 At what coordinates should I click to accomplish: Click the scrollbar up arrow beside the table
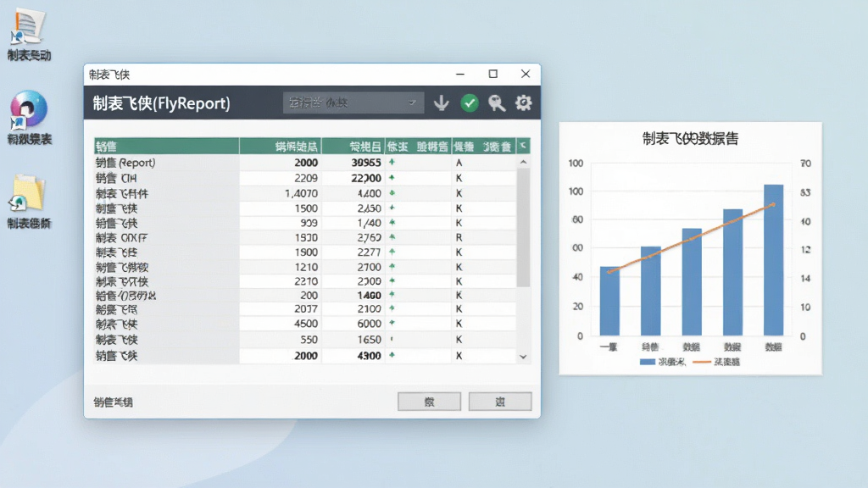pyautogui.click(x=523, y=162)
